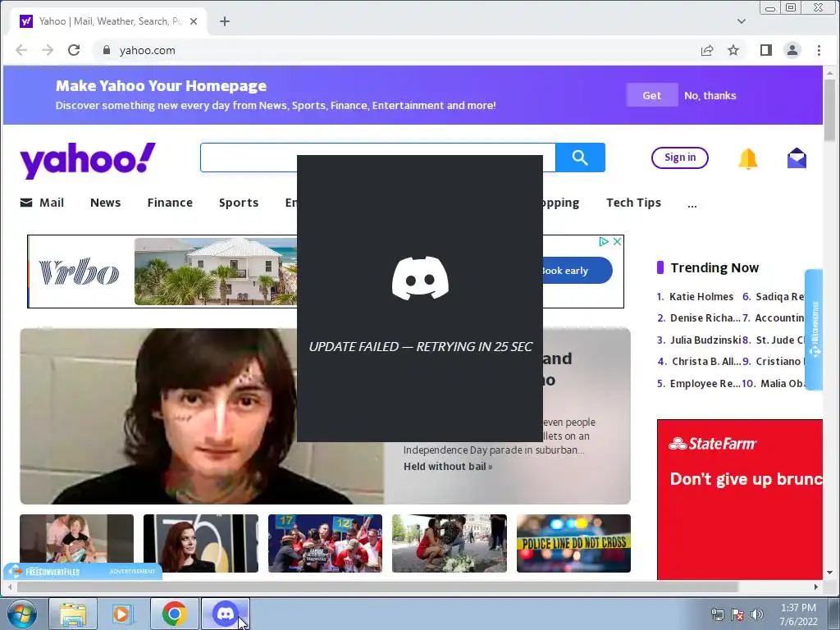Viewport: 840px width, 630px height.
Task: Click the Yahoo logo
Action: (x=88, y=160)
